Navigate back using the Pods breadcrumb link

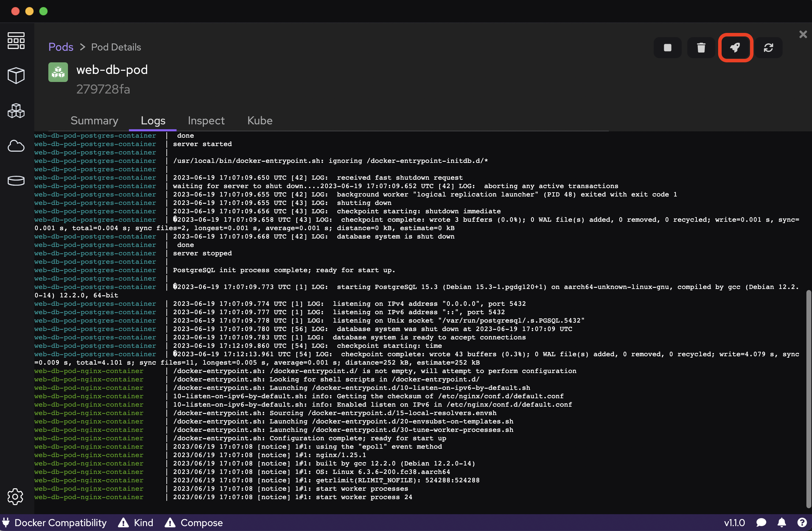click(61, 47)
